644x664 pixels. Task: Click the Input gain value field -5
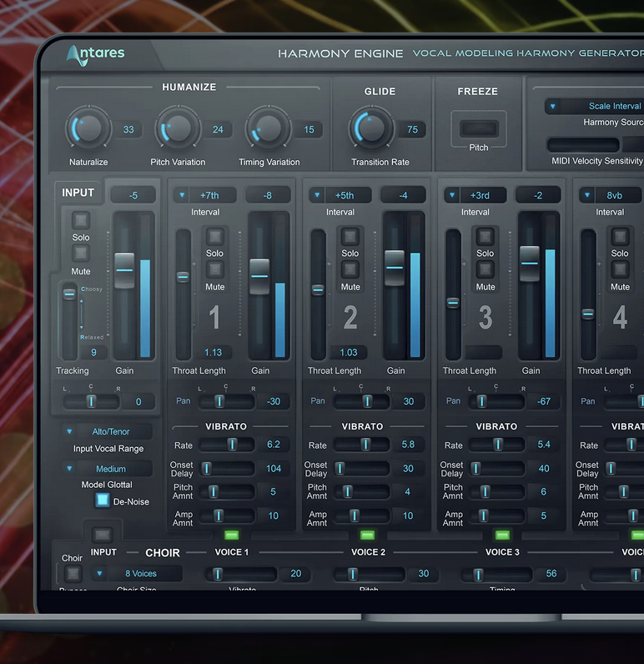click(x=133, y=195)
